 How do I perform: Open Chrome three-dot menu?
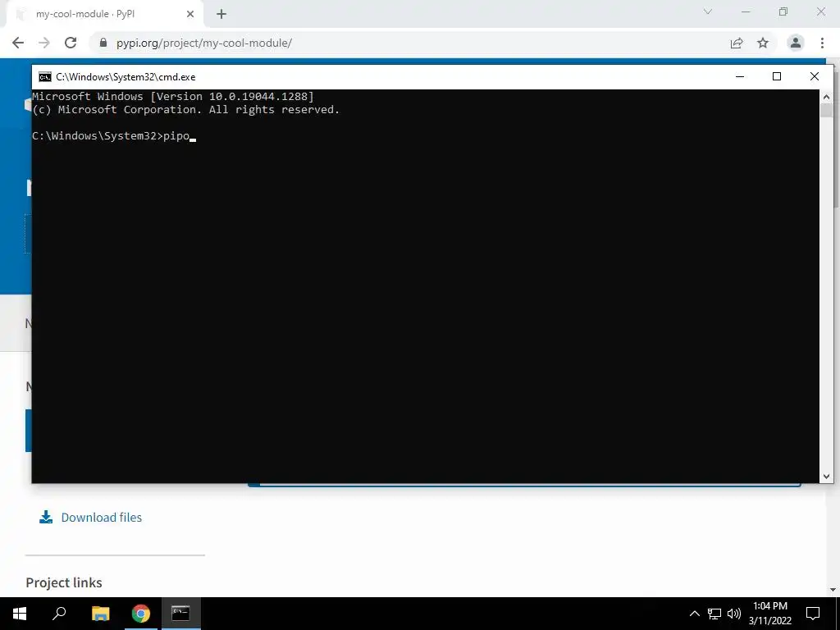(822, 43)
